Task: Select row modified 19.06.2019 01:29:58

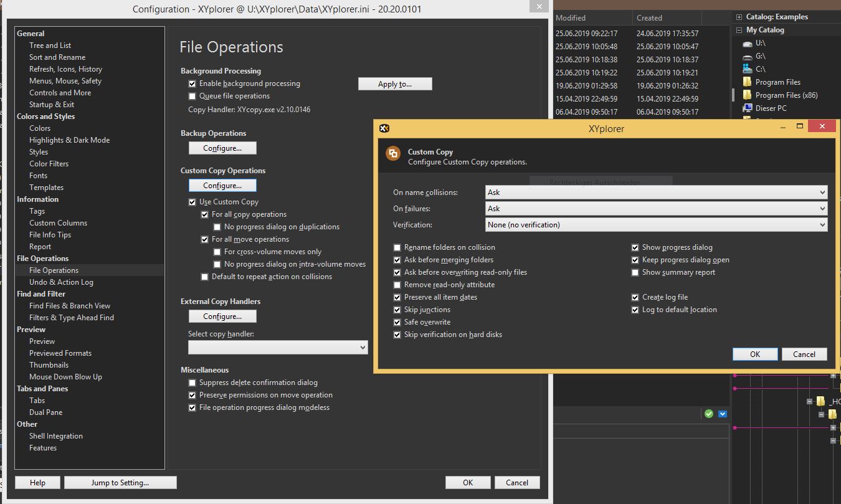Action: tap(642, 86)
